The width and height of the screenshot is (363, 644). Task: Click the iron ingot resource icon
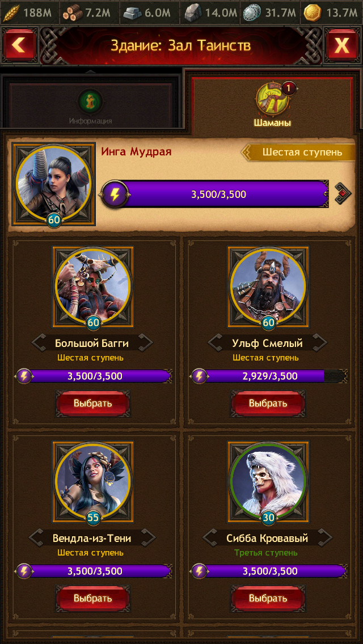click(x=133, y=12)
